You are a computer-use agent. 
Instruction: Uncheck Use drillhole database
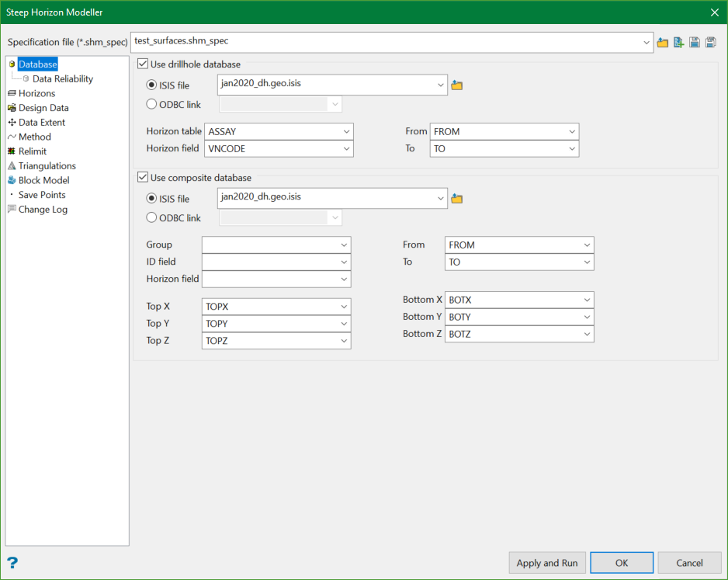coord(143,64)
